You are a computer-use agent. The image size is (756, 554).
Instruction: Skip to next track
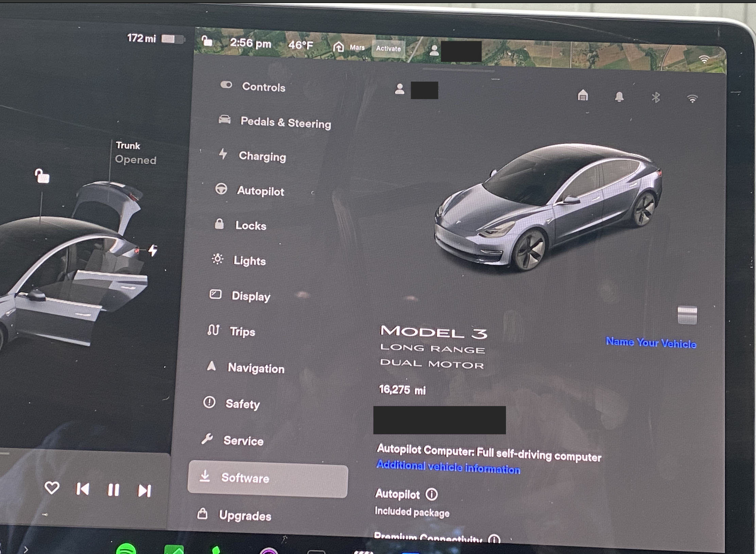point(144,490)
